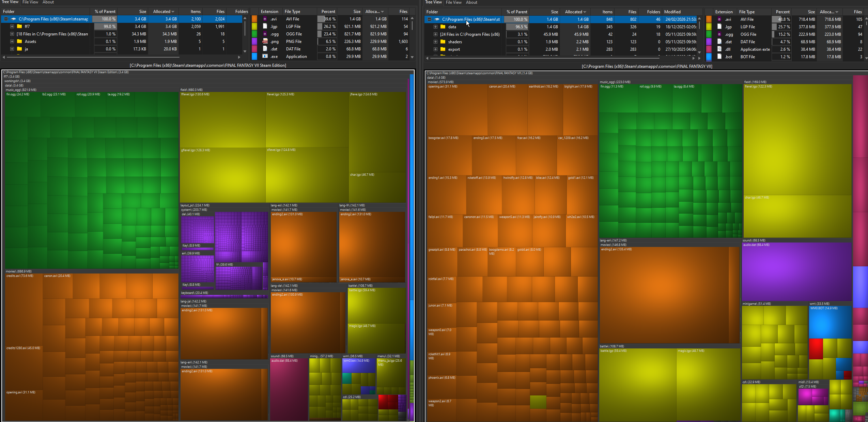Sort by the Modified column header
868x422 pixels.
(x=672, y=12)
